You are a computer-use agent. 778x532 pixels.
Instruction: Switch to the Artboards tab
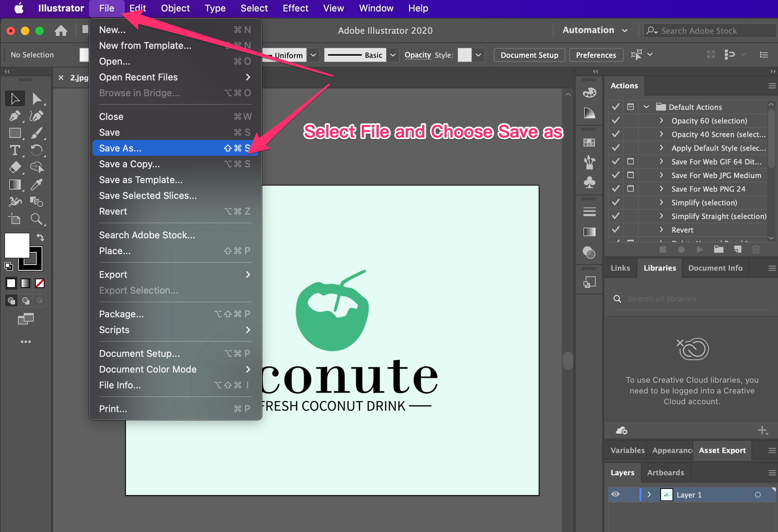665,472
